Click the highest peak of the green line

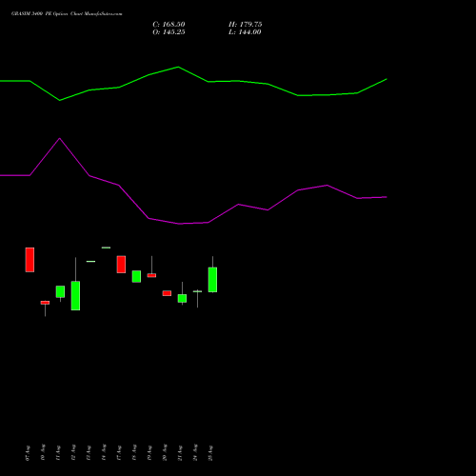coord(178,67)
